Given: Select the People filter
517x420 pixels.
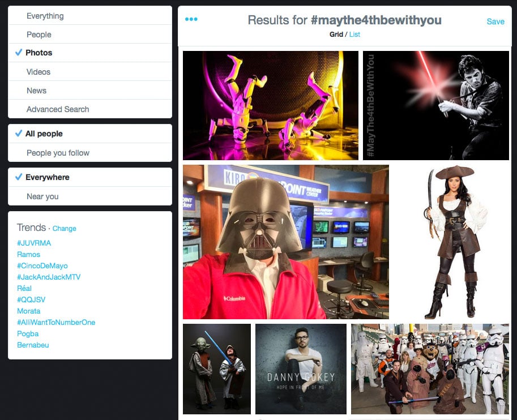Looking at the screenshot, I should (x=89, y=35).
